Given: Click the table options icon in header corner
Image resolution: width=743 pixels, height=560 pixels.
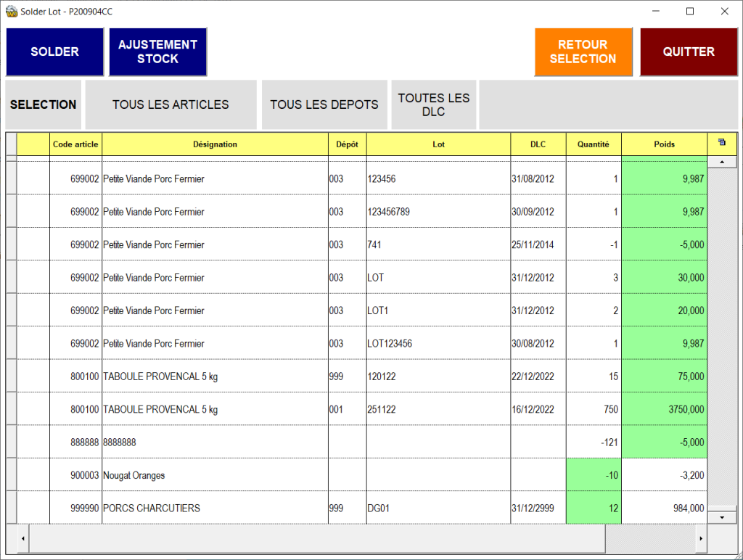Looking at the screenshot, I should point(721,143).
